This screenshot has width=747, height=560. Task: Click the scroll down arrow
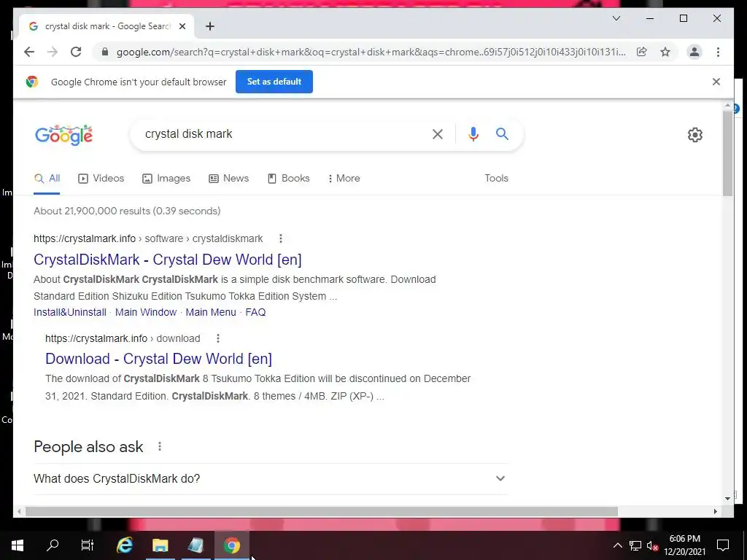click(727, 499)
